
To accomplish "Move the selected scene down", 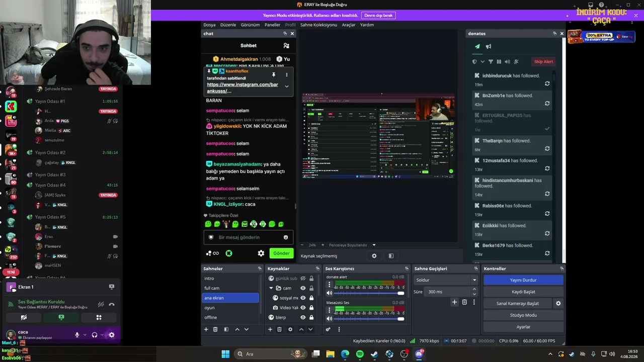I will click(x=247, y=329).
